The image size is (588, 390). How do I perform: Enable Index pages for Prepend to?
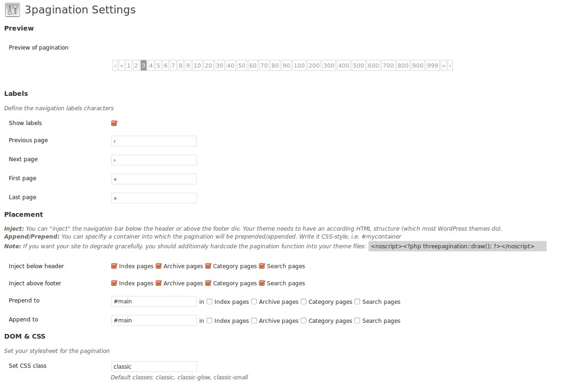209,302
